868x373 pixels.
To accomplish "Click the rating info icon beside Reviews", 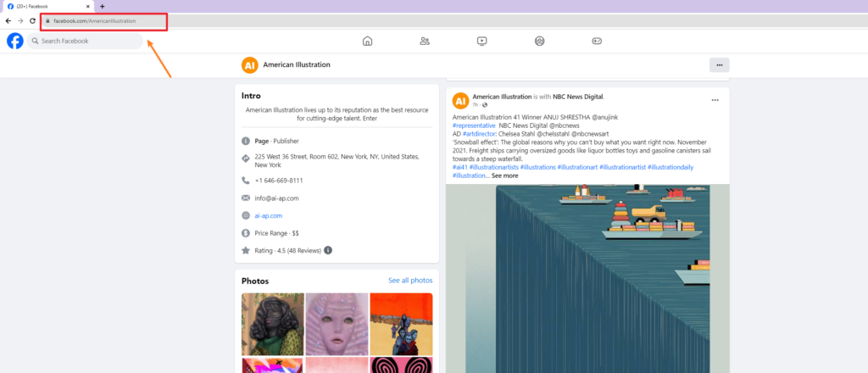I will [328, 250].
